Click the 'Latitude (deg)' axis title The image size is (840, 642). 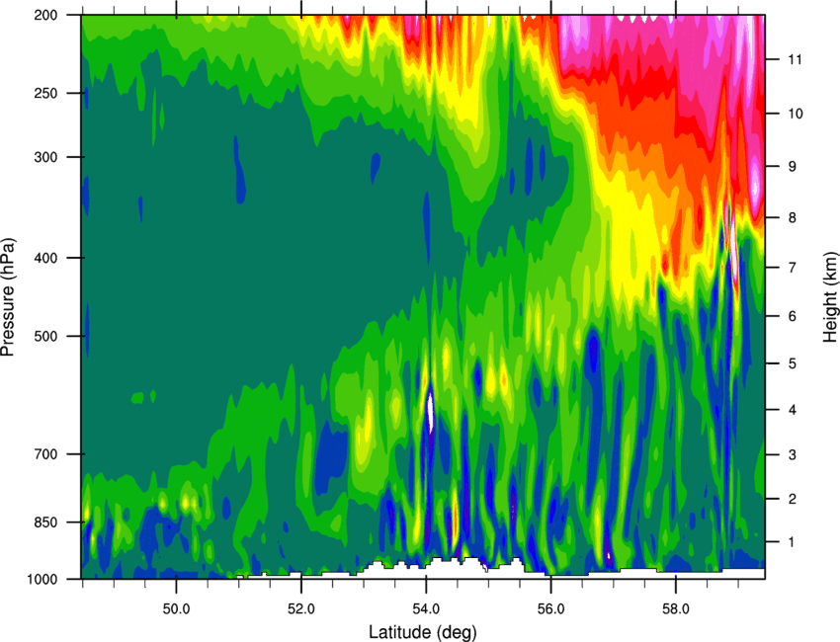tap(422, 632)
